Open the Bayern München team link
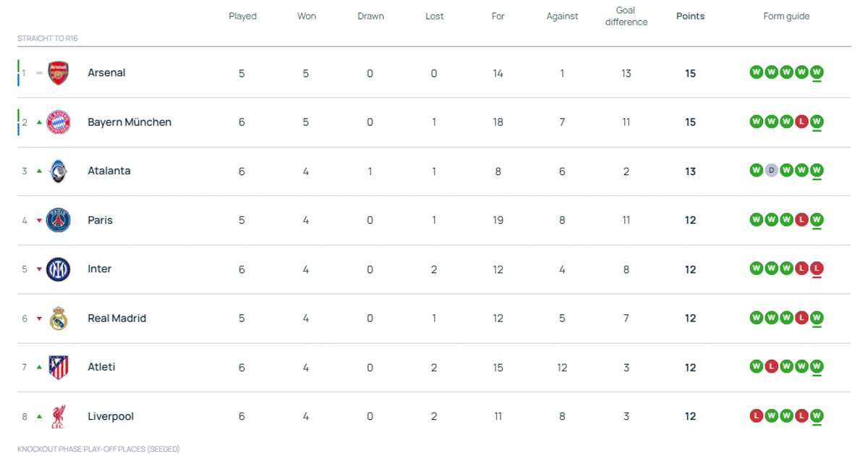The height and width of the screenshot is (456, 868). [x=129, y=122]
